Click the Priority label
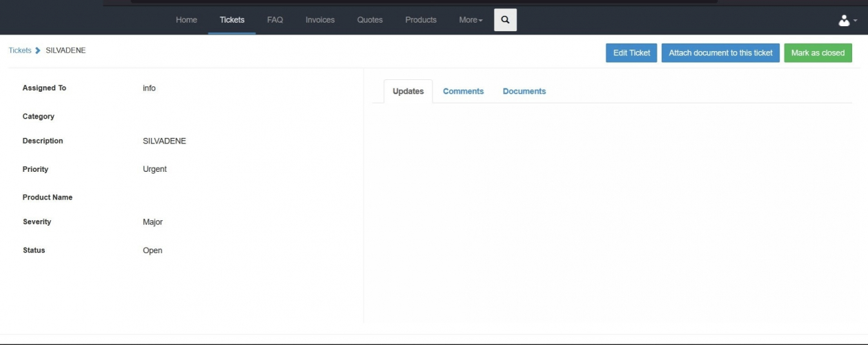868x345 pixels. click(35, 169)
